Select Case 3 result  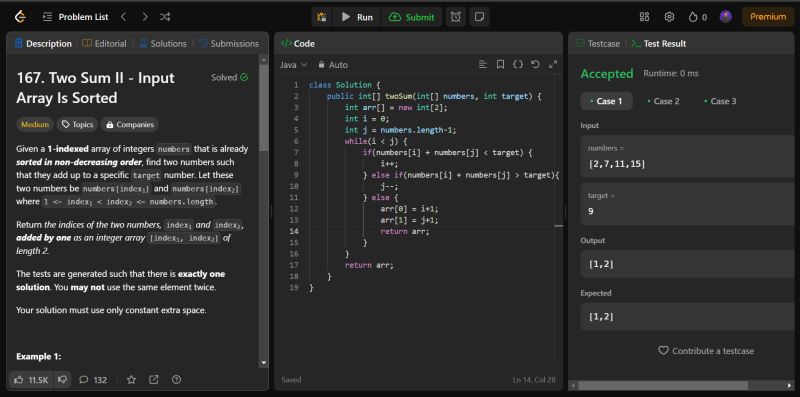720,101
